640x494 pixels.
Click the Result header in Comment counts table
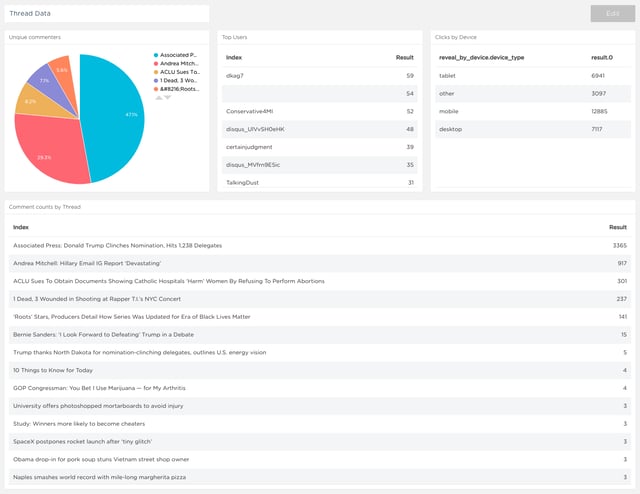coord(618,227)
